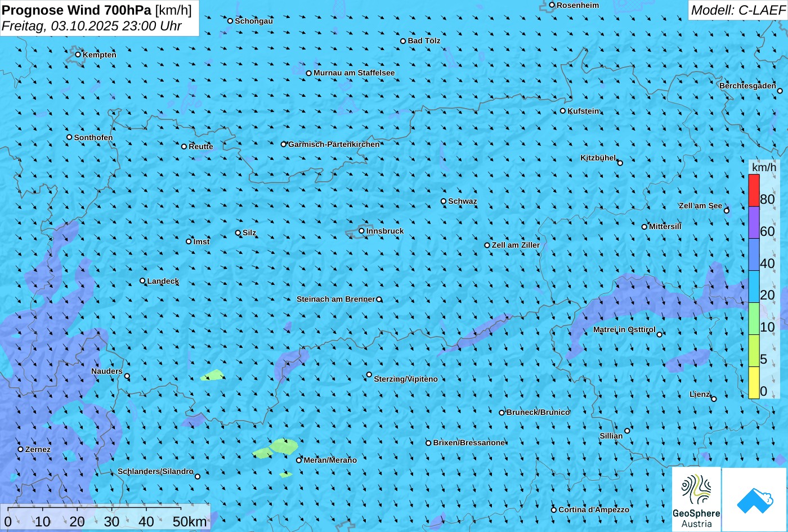Select the Lienz location marker
The width and height of the screenshot is (788, 532).
[714, 399]
